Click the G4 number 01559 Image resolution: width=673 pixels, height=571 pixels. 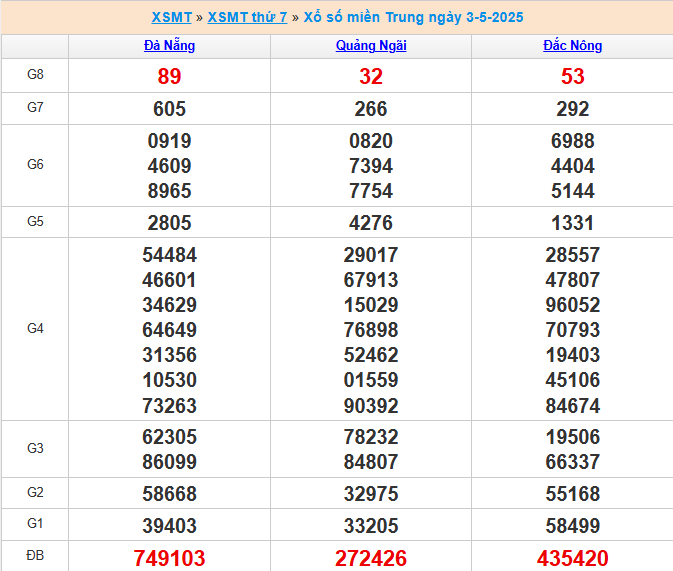(371, 380)
